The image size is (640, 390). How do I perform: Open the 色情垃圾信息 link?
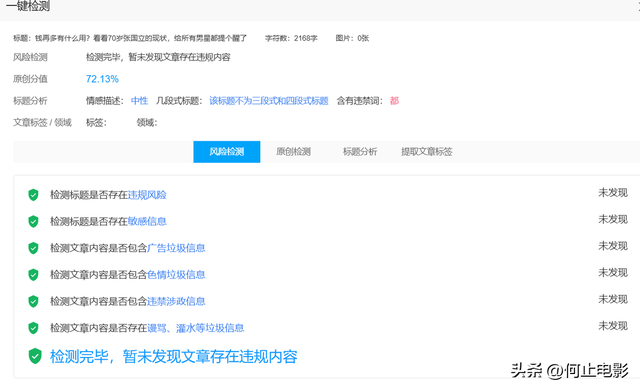coord(176,275)
